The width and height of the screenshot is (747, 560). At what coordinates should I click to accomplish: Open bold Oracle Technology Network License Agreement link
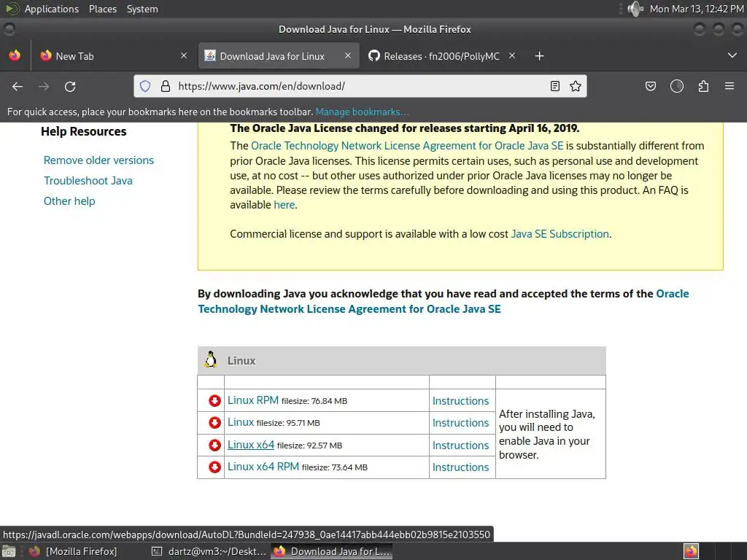coord(443,301)
